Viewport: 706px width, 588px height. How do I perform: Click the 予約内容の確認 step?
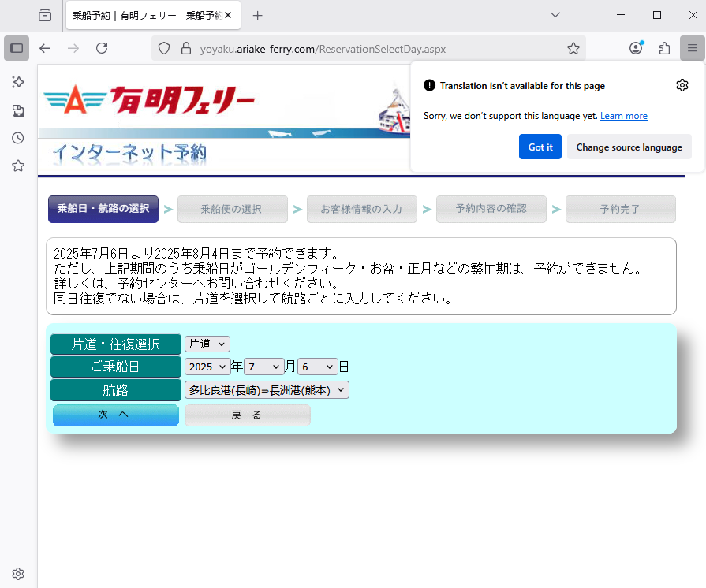[491, 209]
